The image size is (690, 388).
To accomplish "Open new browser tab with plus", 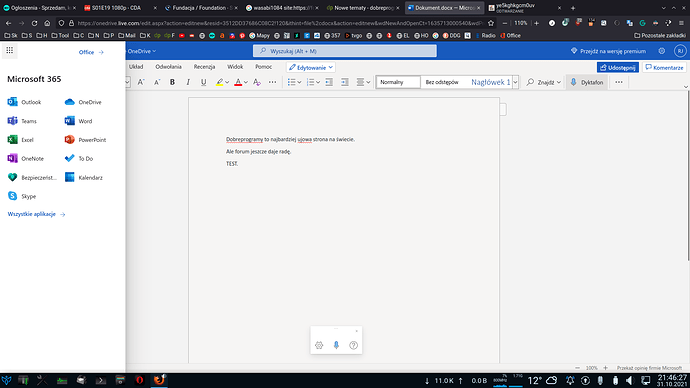I will click(573, 8).
